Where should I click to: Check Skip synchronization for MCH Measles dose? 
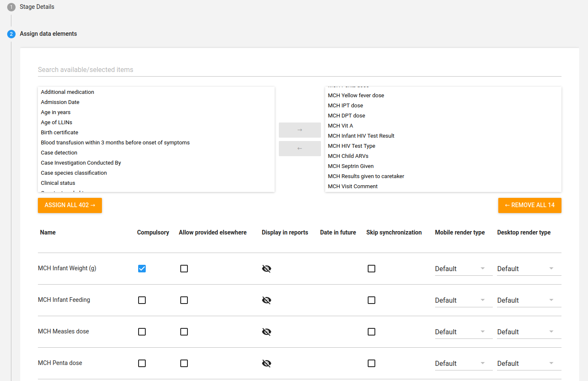pos(372,332)
